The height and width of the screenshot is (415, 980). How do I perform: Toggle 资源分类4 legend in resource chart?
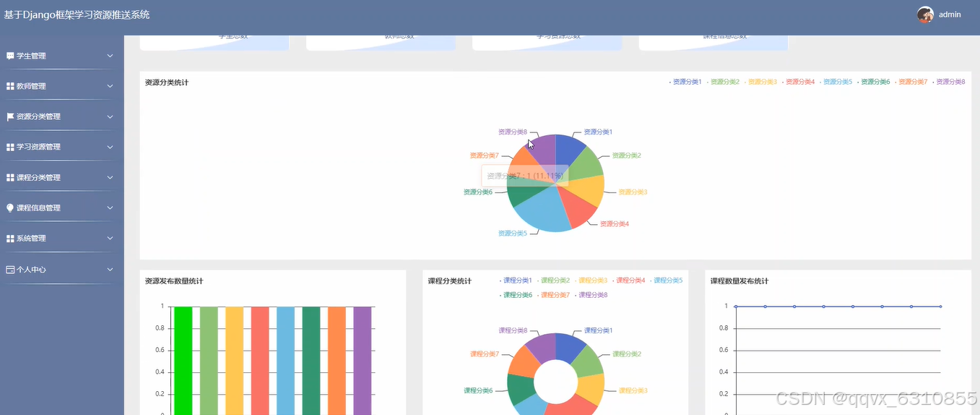pyautogui.click(x=798, y=82)
